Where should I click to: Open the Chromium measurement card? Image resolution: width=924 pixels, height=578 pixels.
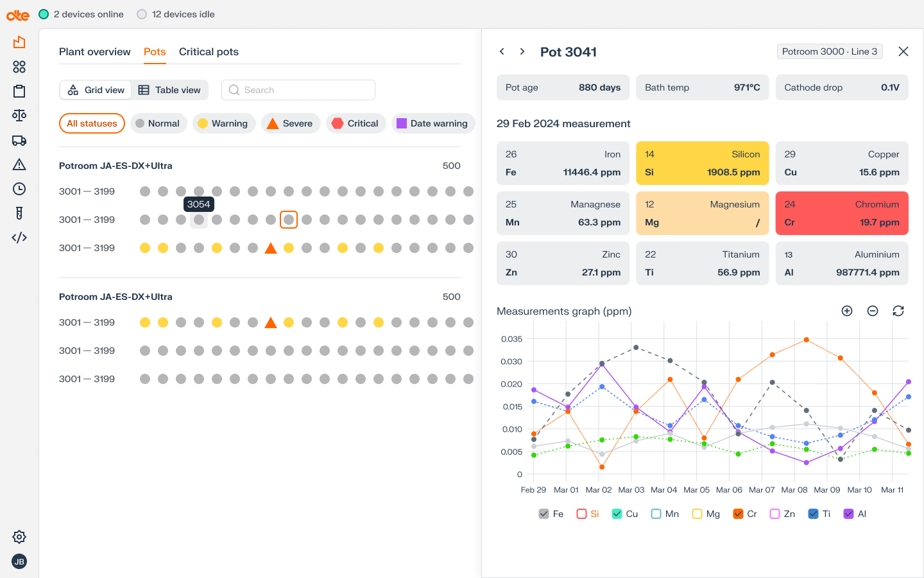(x=842, y=213)
